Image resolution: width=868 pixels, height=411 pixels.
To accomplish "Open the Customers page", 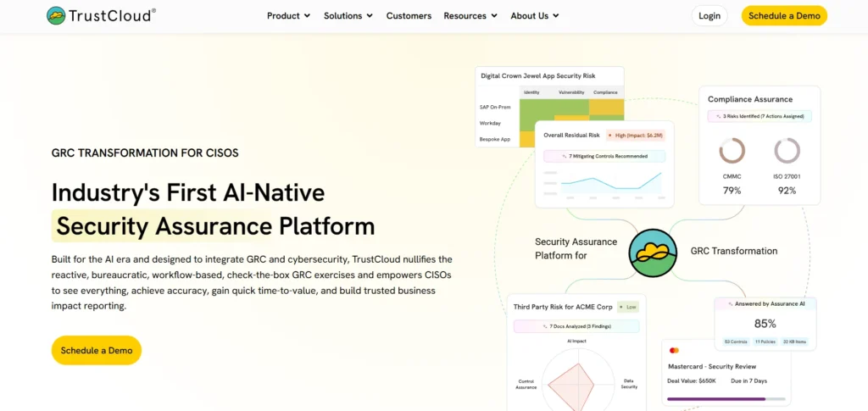I will click(x=409, y=16).
